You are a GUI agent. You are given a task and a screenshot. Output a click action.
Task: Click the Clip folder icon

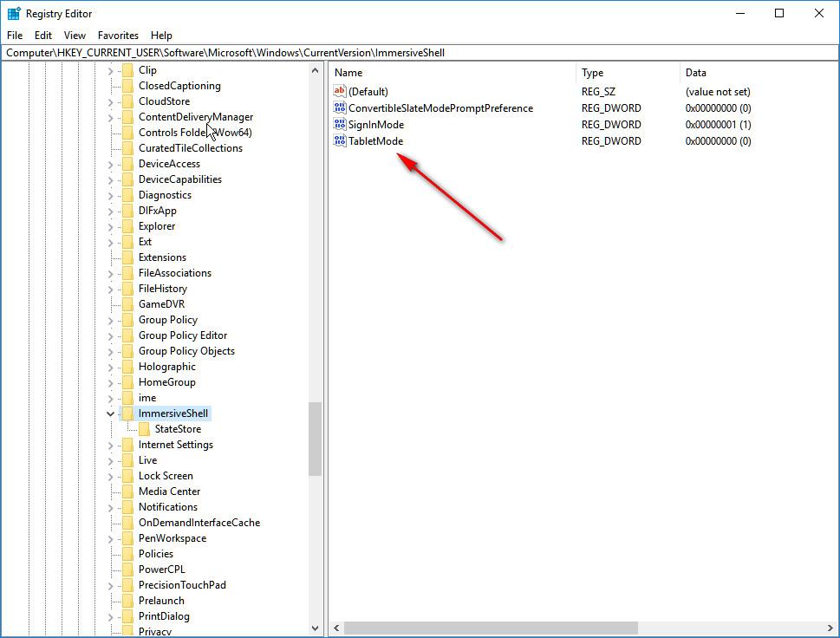[x=127, y=70]
